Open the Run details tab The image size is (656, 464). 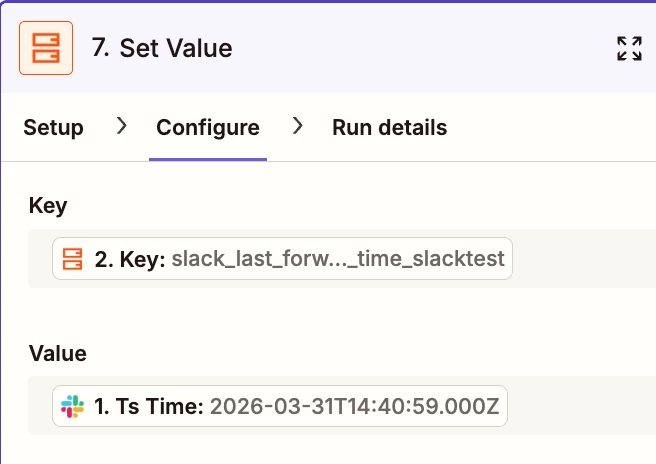[x=389, y=128]
